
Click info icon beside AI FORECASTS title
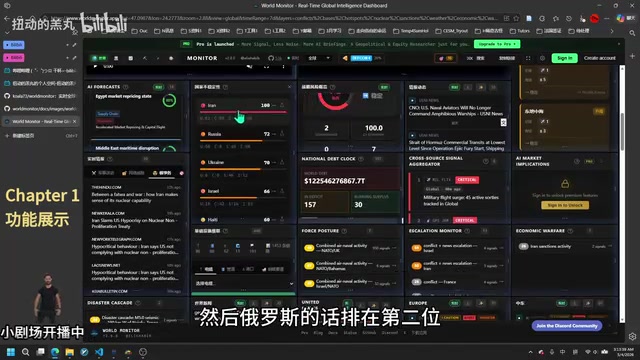point(126,87)
